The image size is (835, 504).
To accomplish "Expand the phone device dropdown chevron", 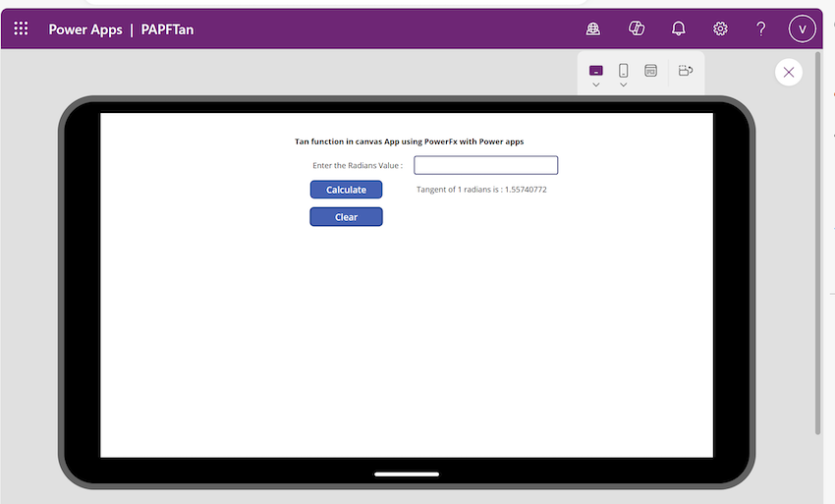I will [623, 84].
